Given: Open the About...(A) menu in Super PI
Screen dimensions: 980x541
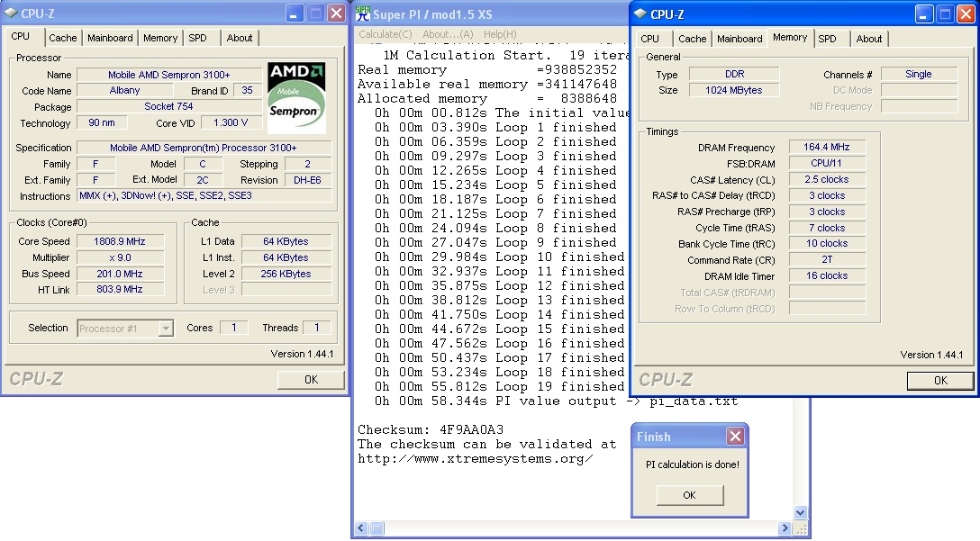Looking at the screenshot, I should click(448, 34).
